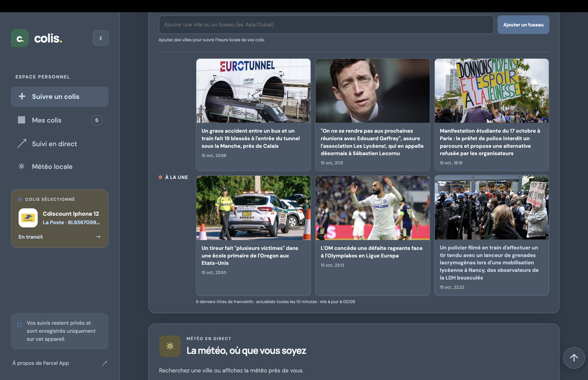
Task: Collapse the sidebar with the chevron button
Action: pyautogui.click(x=101, y=38)
